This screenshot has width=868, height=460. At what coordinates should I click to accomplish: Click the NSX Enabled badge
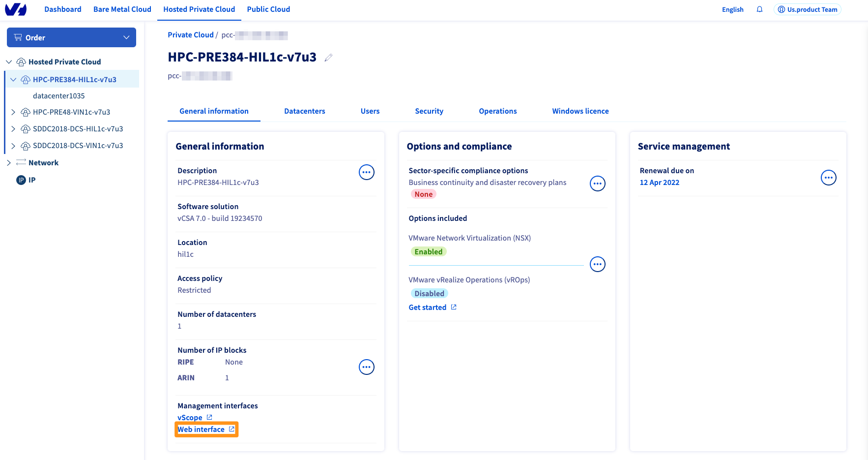[x=429, y=252]
